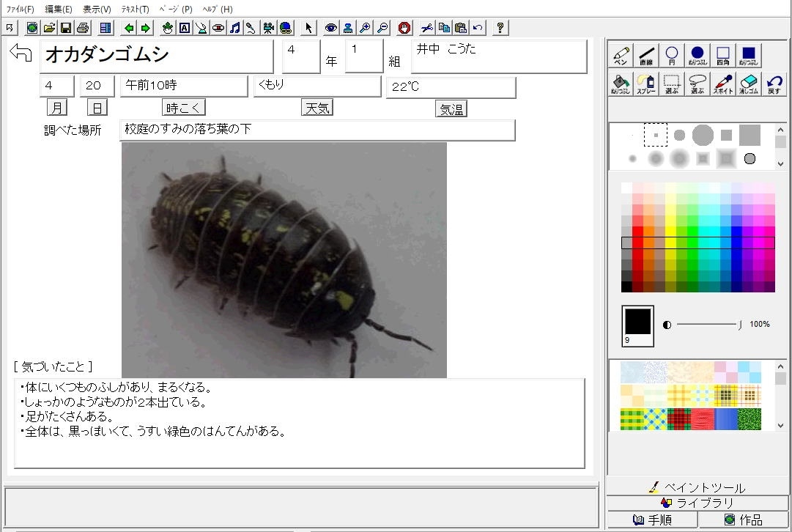Click the 戻す undo arrow in paint tools
Viewport: 792px width, 532px height.
pos(774,84)
